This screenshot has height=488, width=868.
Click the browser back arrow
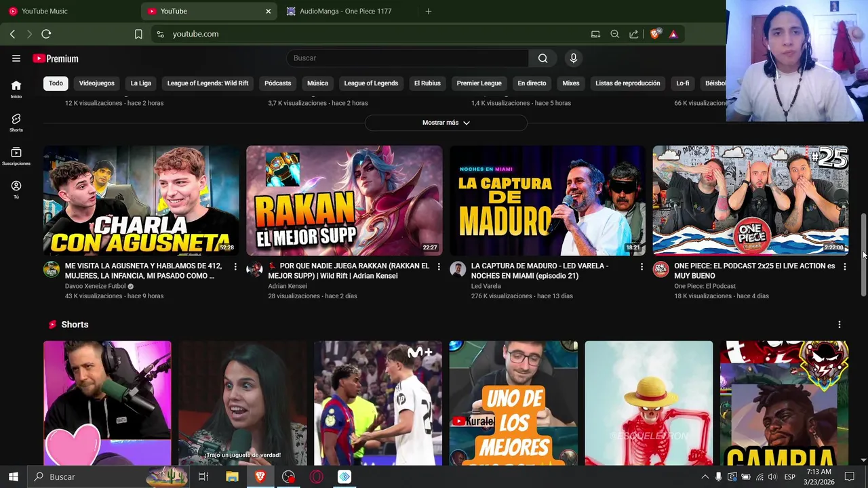pos(12,34)
